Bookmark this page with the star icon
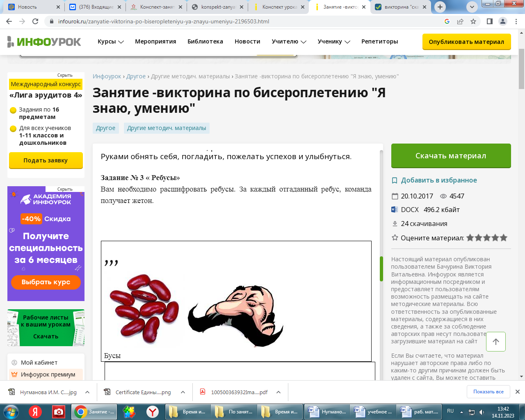Viewport: 525px width, 420px height. point(473,21)
